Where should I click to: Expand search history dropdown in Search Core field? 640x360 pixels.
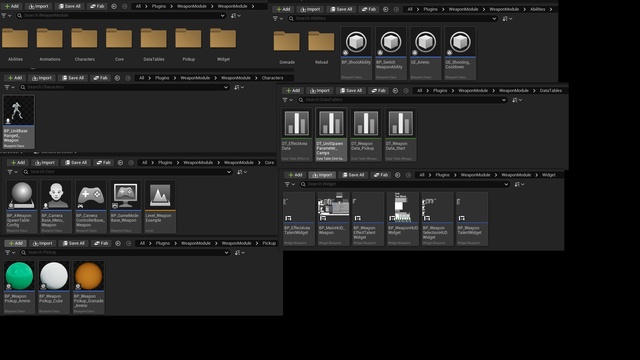tap(229, 172)
